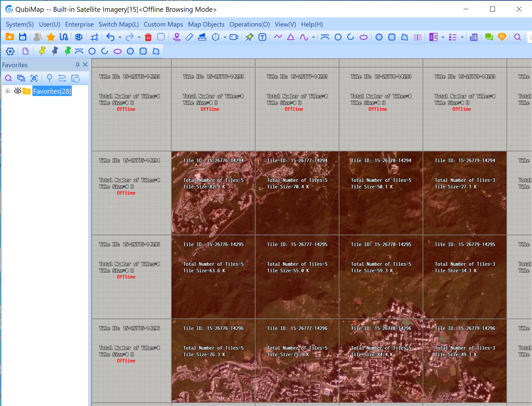Image resolution: width=532 pixels, height=406 pixels.
Task: Open the Enterprise menu
Action: pyautogui.click(x=79, y=24)
